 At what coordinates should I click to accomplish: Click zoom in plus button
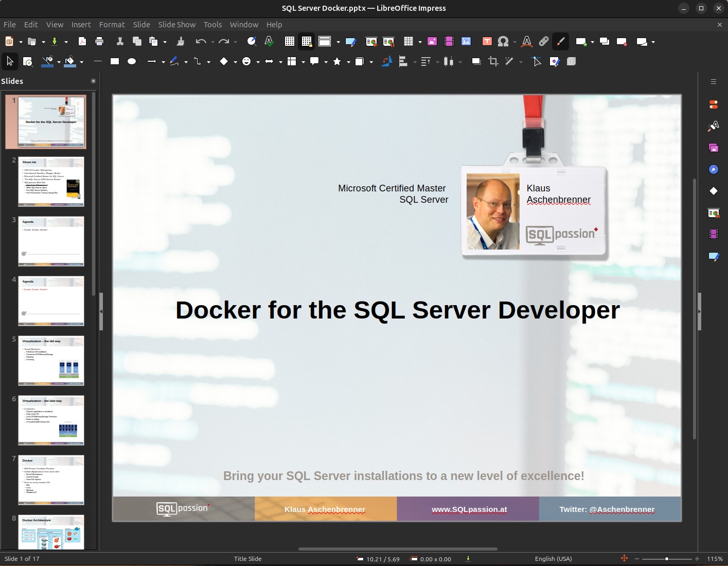pos(697,559)
